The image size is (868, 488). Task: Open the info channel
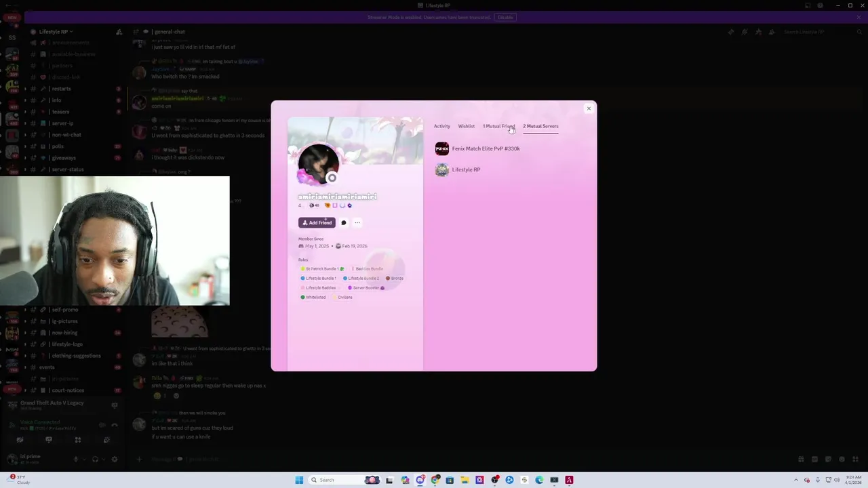click(56, 100)
